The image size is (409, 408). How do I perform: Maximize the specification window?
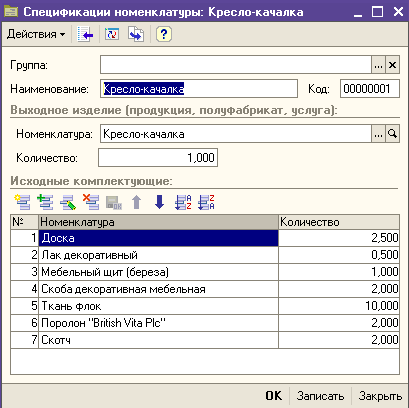click(x=378, y=12)
